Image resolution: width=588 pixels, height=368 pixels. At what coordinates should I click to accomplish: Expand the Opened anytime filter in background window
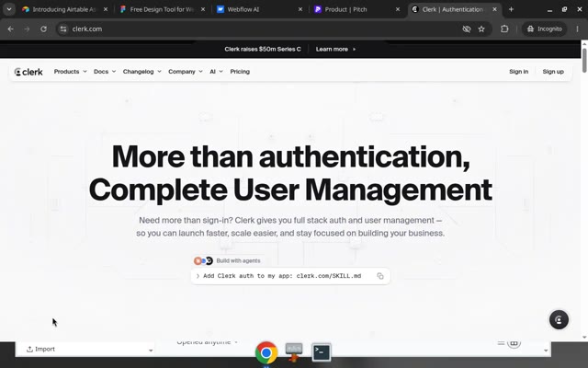click(208, 342)
